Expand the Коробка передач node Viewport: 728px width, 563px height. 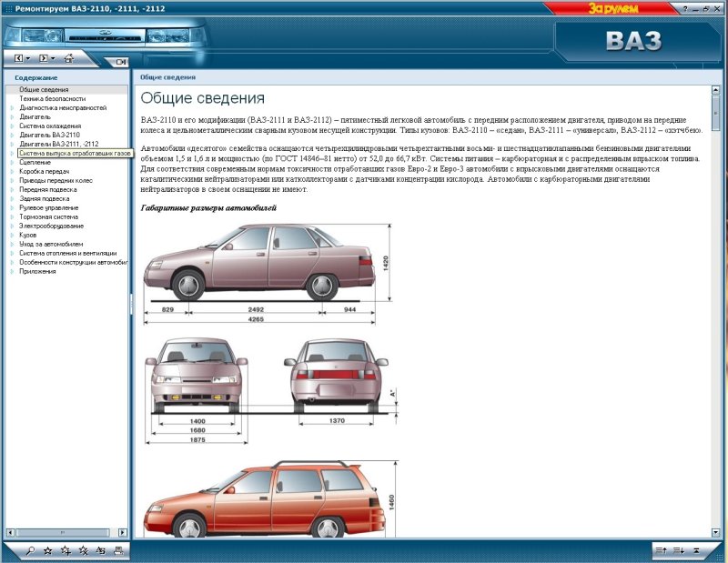[12, 171]
